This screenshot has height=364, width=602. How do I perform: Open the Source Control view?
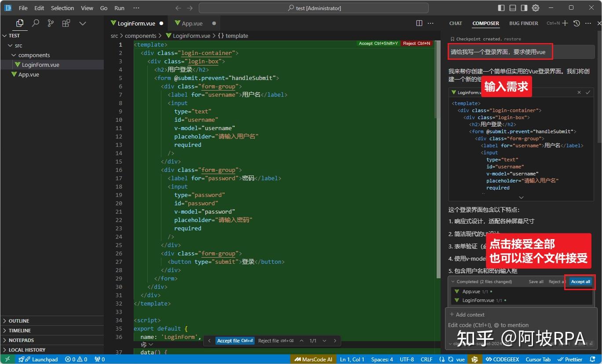[51, 23]
